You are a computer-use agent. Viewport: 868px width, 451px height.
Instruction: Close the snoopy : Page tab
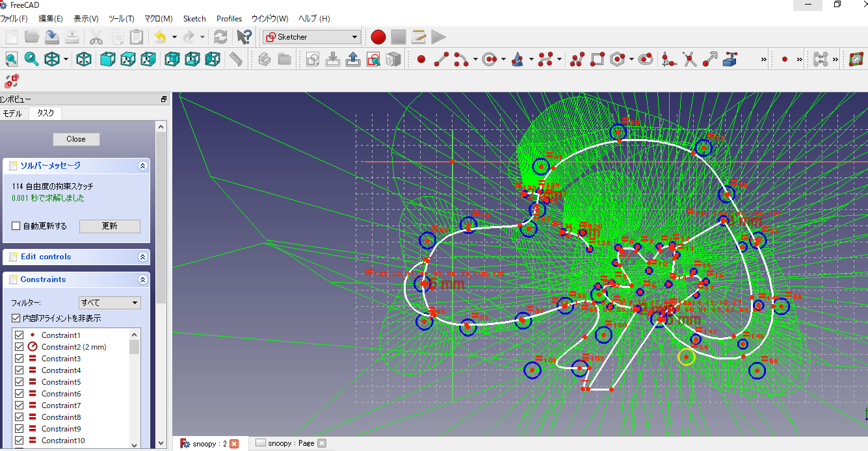point(321,443)
